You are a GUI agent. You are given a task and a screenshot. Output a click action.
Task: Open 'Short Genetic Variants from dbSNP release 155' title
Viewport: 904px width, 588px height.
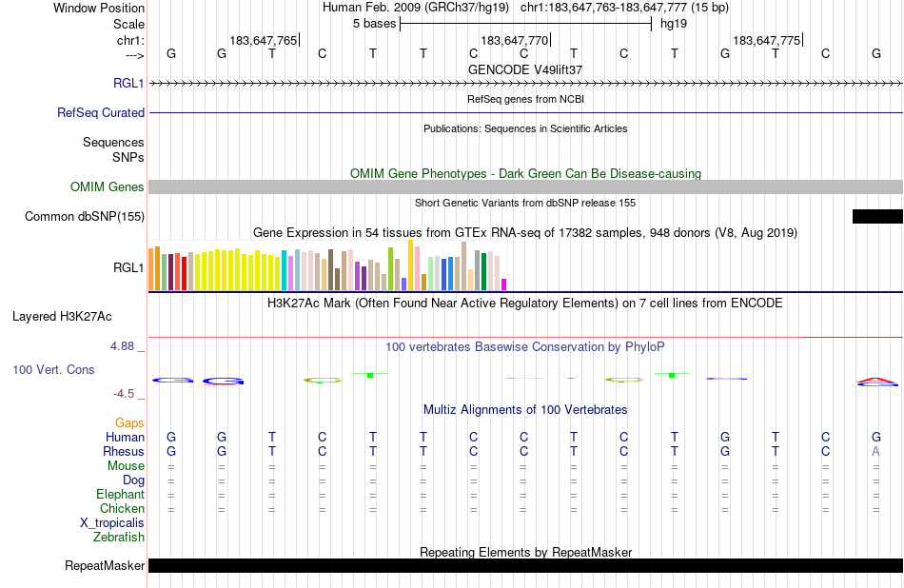click(525, 203)
